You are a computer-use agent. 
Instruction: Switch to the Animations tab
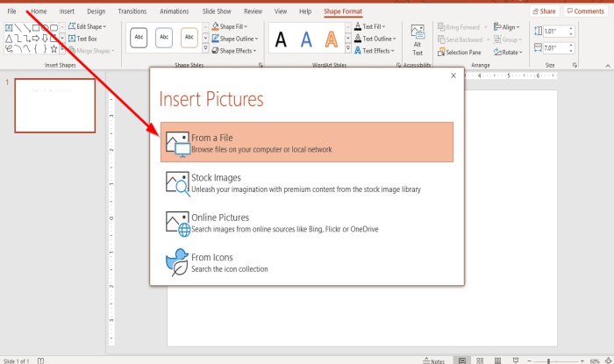174,11
